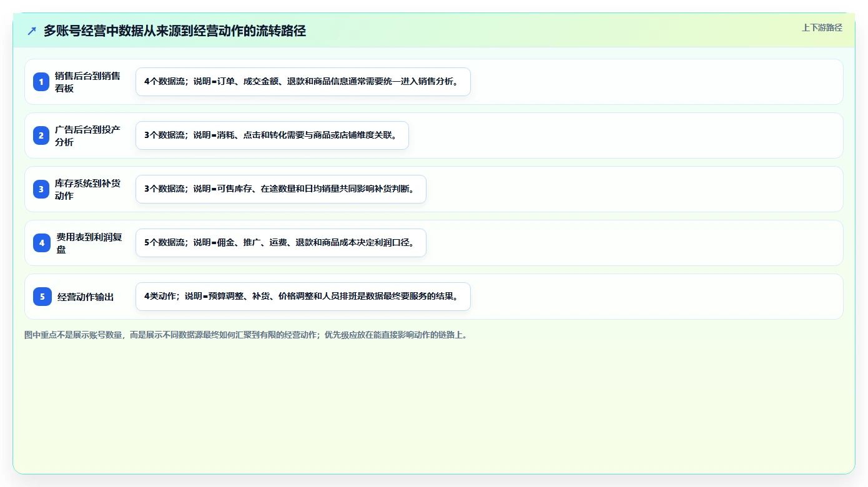This screenshot has height=487, width=868.
Task: Click the 4个数据流 订单、成交金额 description box
Action: click(303, 82)
